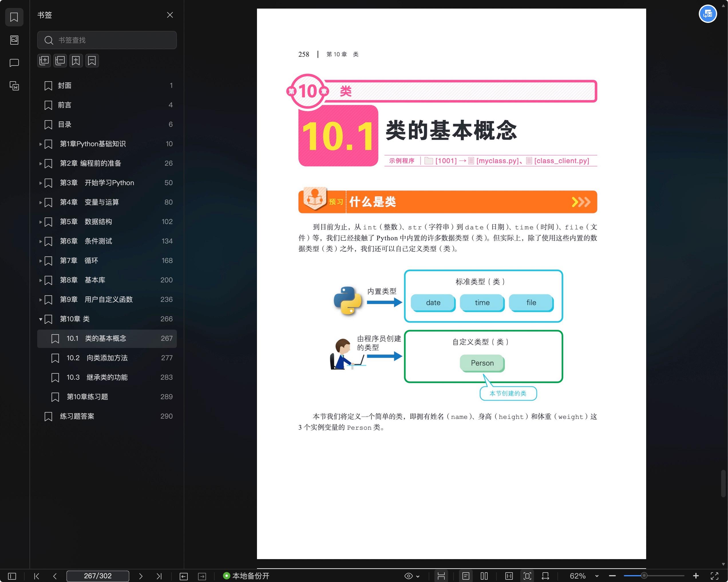Expand 第4章 变量与运算 bookmark
Screen dimensions: 728x582
(41, 203)
